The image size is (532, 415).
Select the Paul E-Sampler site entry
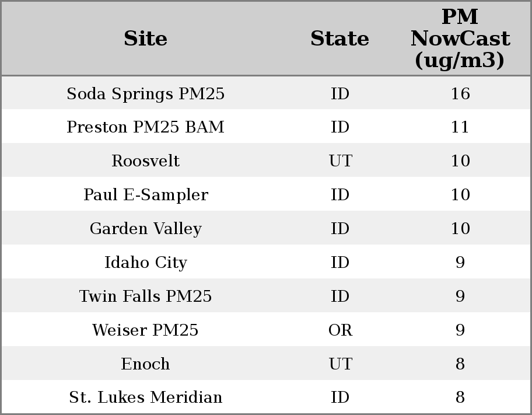145,195
